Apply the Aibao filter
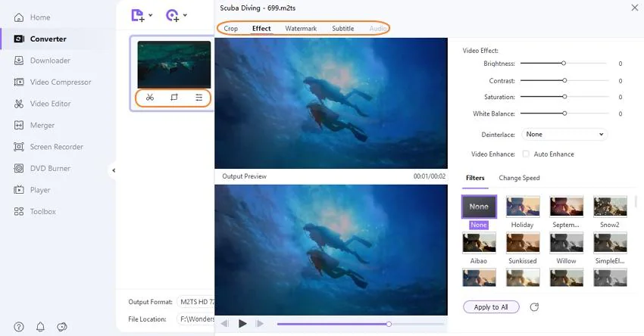This screenshot has height=336, width=644. click(479, 242)
